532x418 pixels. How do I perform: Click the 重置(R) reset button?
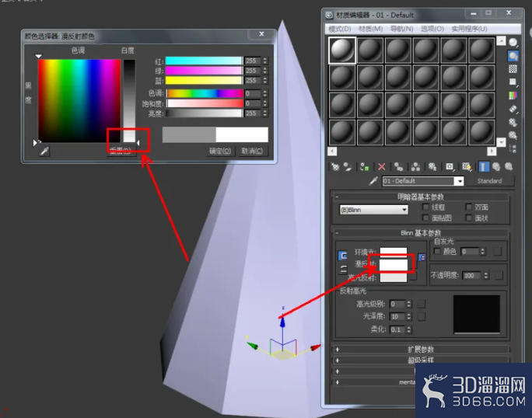coord(121,151)
